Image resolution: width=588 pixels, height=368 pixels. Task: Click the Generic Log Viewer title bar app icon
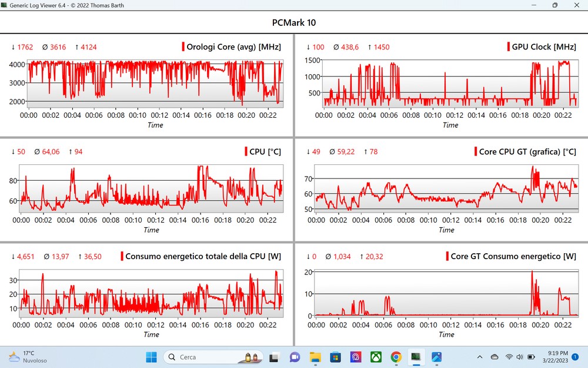[x=4, y=5]
